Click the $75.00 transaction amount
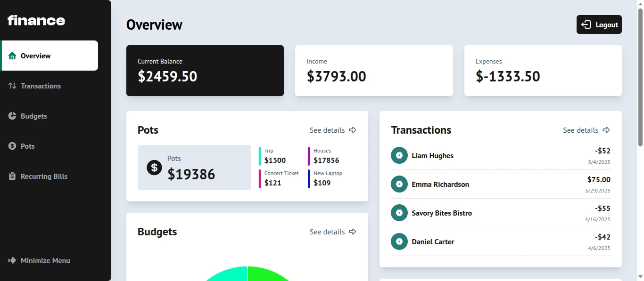Viewport: 644px width, 281px height. pos(599,179)
